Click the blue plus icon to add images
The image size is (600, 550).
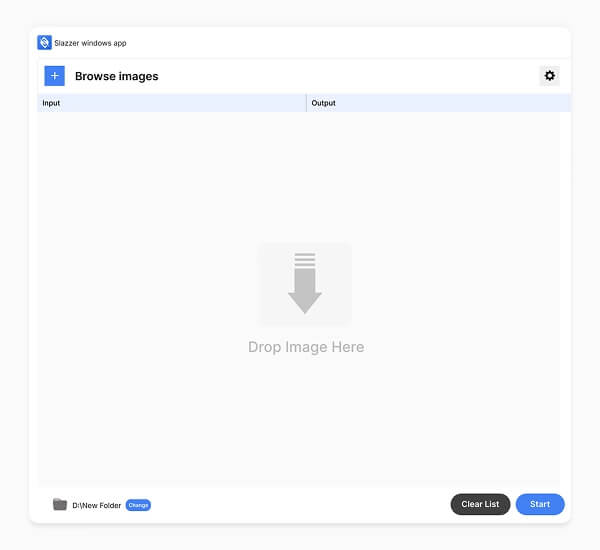pyautogui.click(x=54, y=76)
